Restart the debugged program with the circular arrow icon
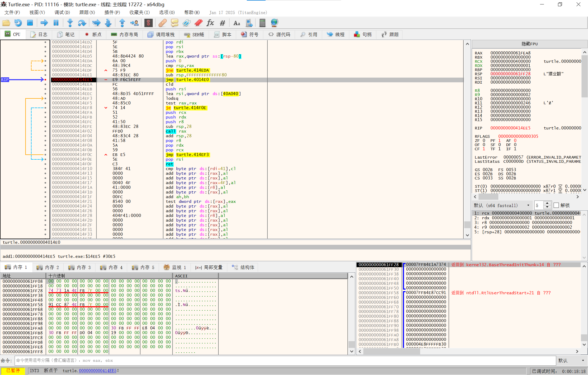This screenshot has width=588, height=375. tap(18, 23)
